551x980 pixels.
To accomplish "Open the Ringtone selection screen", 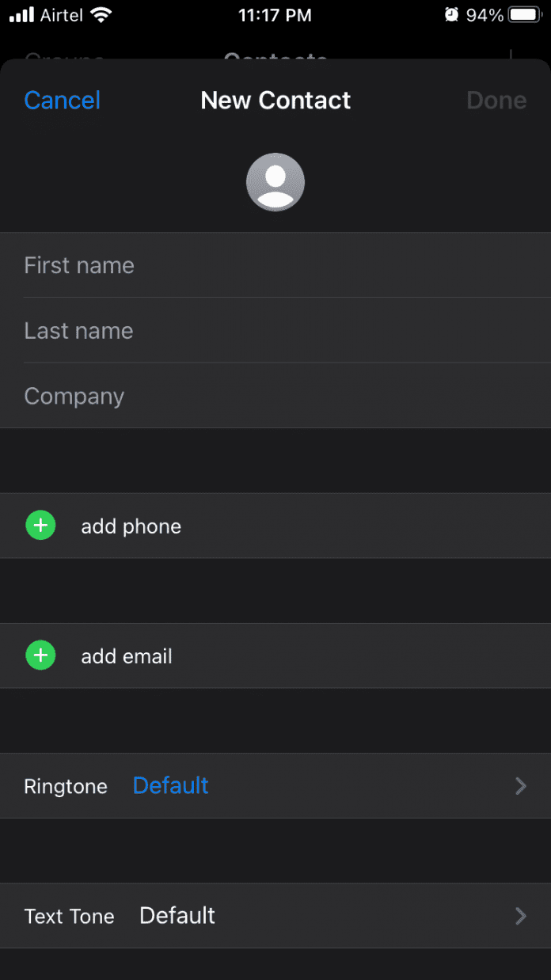I will pyautogui.click(x=275, y=786).
